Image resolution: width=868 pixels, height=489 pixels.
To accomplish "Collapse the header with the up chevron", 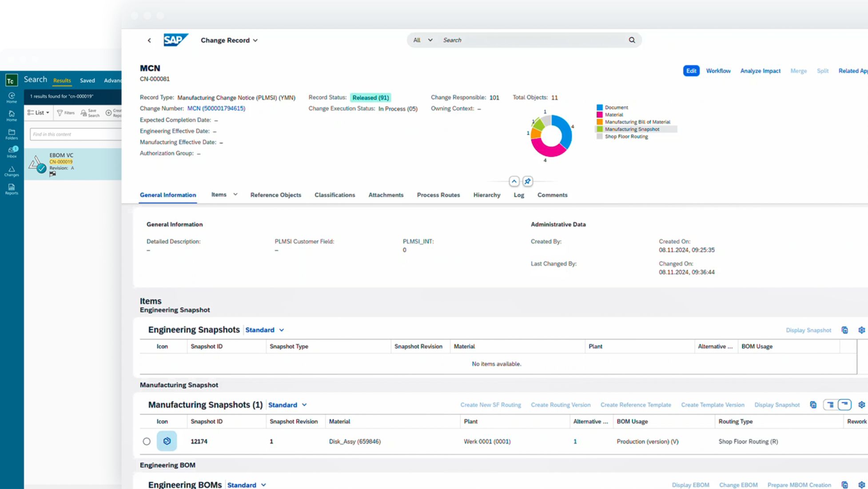I will coord(514,181).
